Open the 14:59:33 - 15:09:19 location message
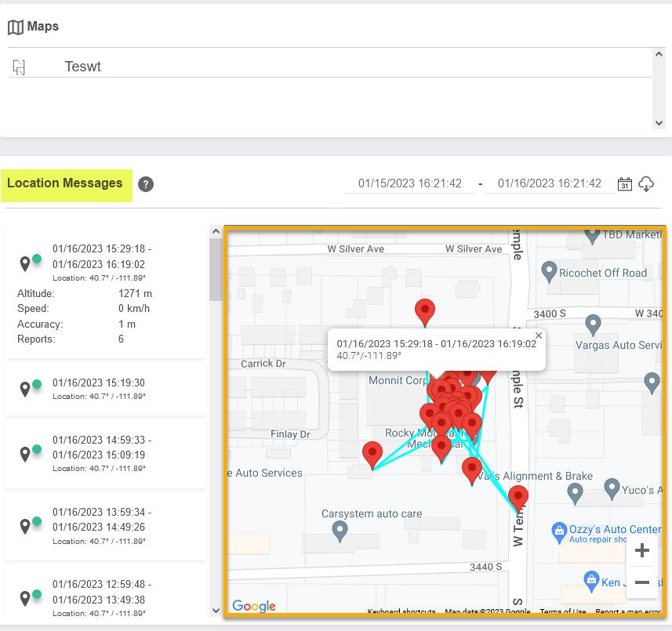The height and width of the screenshot is (631, 672). [106, 454]
